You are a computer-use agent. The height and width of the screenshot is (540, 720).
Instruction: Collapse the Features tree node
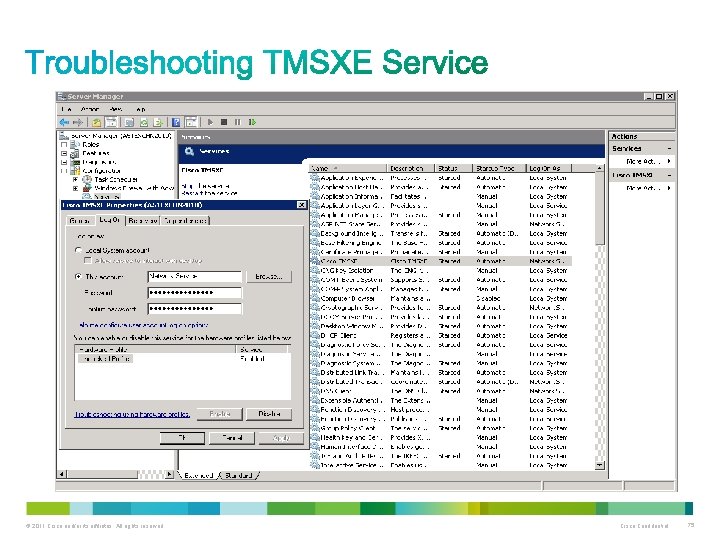64,153
